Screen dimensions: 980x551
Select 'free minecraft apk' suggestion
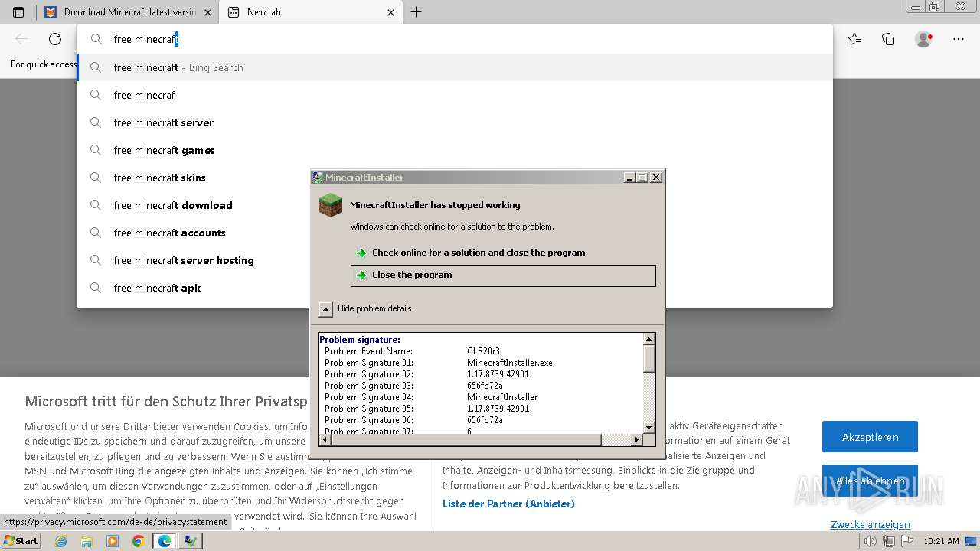455,288
